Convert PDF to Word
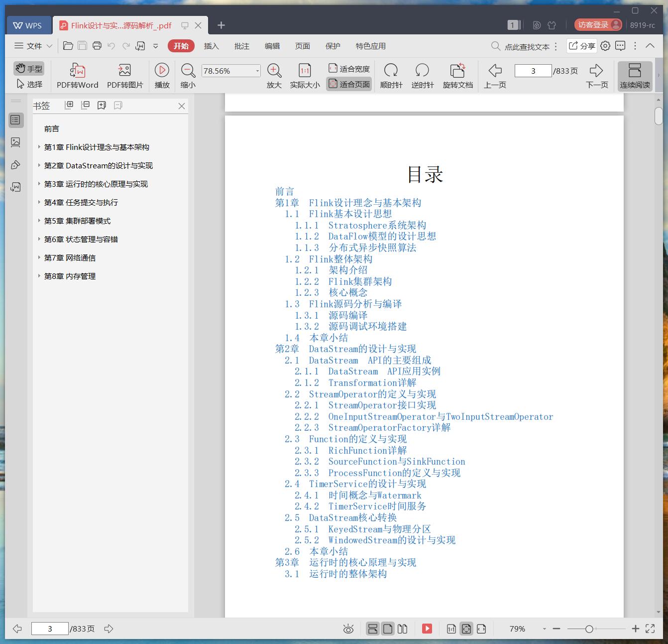This screenshot has width=668, height=644. tap(78, 76)
